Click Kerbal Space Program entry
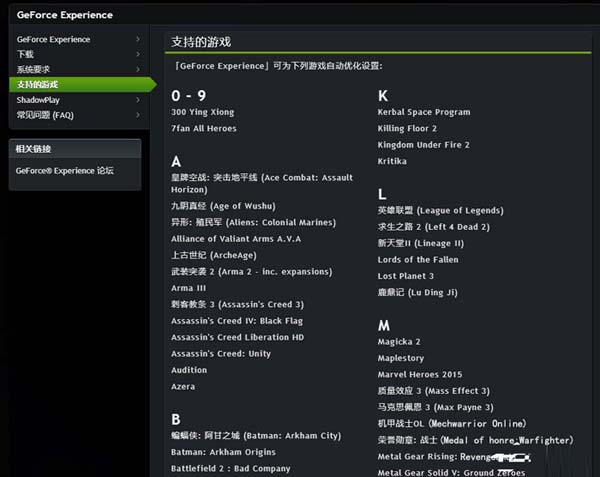Screen dimensions: 600x477 pos(424,112)
